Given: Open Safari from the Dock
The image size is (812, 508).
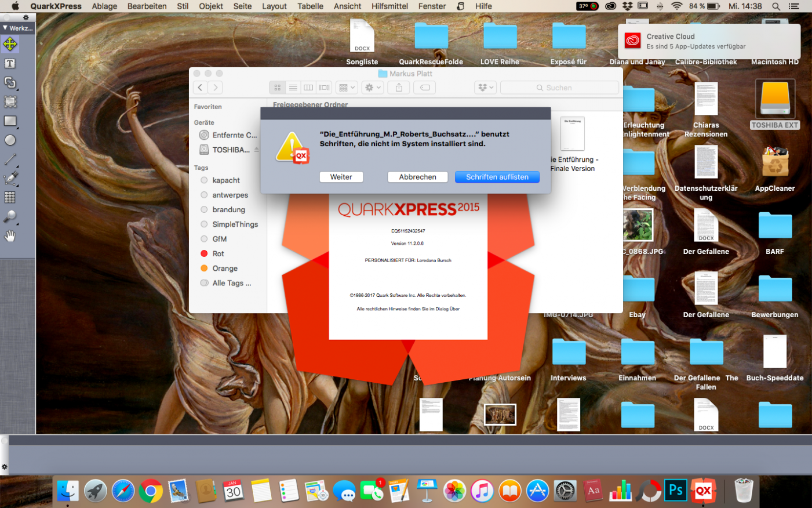Looking at the screenshot, I should pyautogui.click(x=123, y=491).
